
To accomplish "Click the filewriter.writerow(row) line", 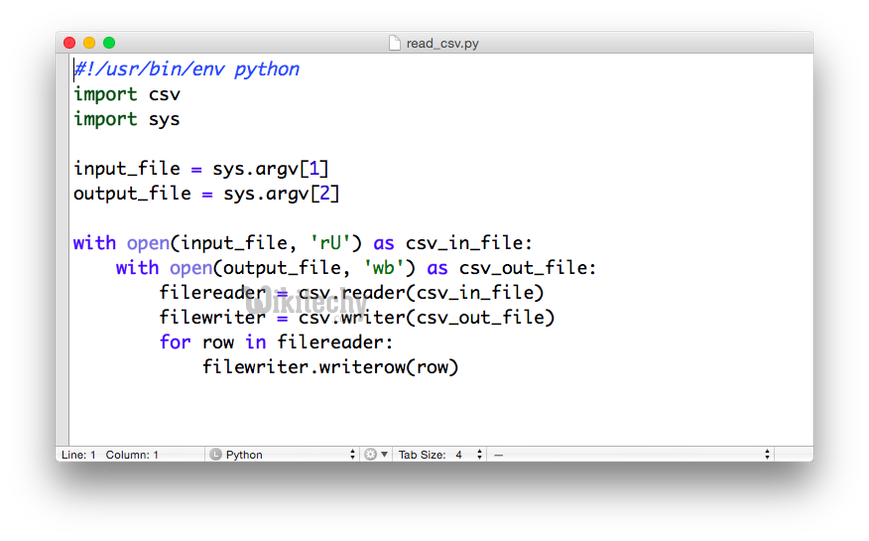I will pos(330,367).
